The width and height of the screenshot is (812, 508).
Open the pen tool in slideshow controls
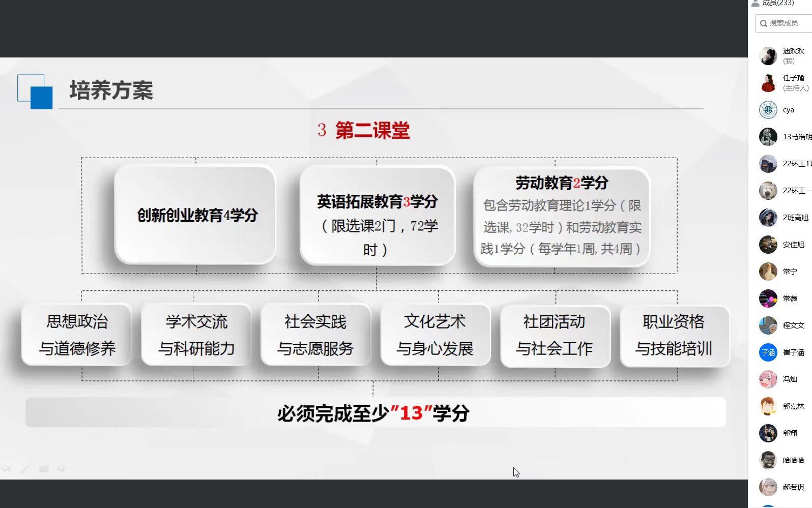pyautogui.click(x=24, y=469)
